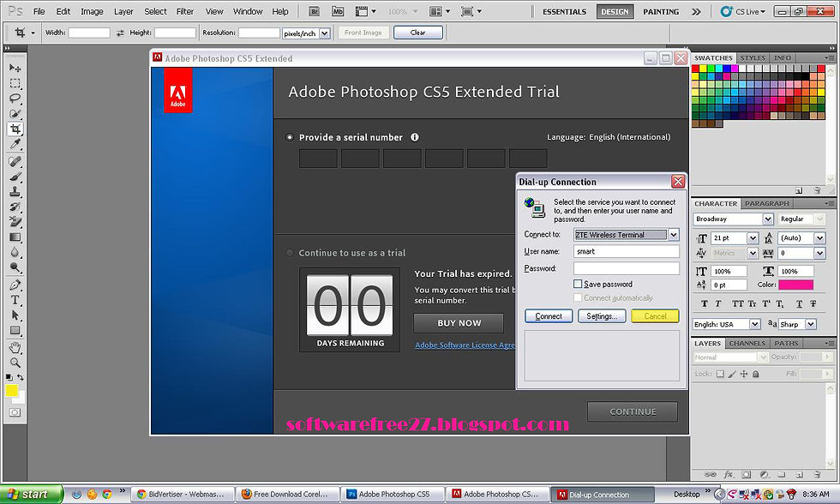Screen dimensions: 840x504
Task: Select the Gradient tool
Action: (x=15, y=237)
